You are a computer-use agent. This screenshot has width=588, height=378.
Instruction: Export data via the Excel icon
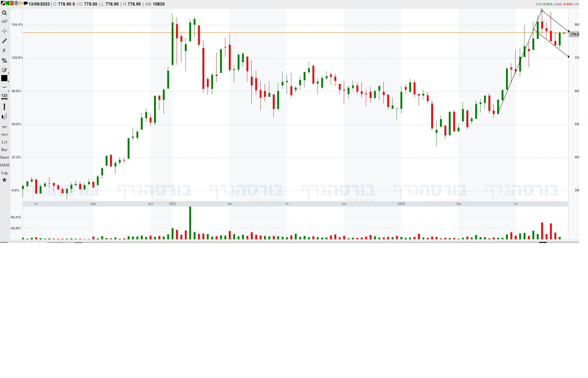pos(12,3)
